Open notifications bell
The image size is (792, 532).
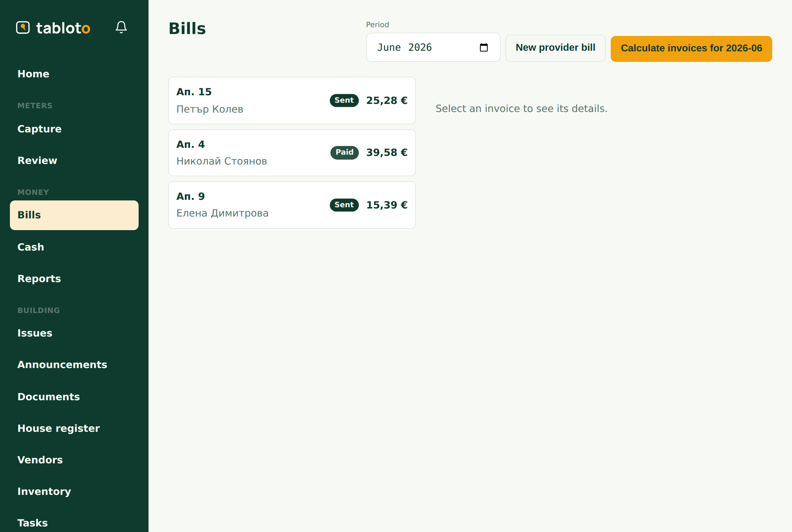(x=121, y=27)
